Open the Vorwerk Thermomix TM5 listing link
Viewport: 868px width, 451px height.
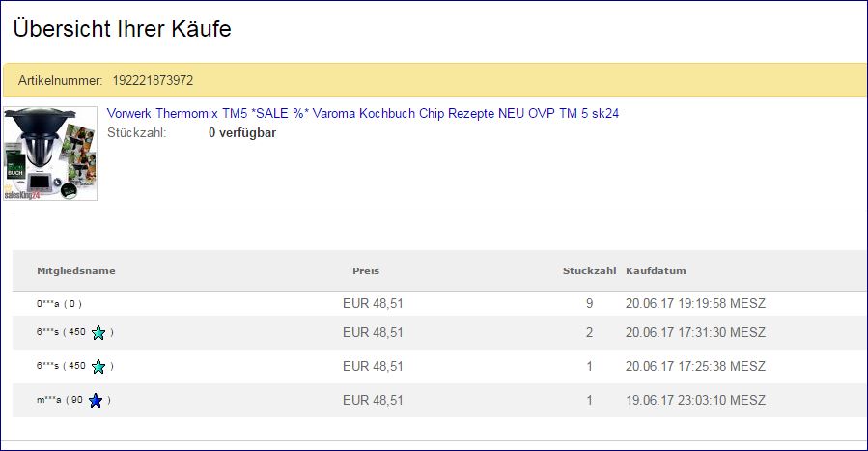coord(363,113)
